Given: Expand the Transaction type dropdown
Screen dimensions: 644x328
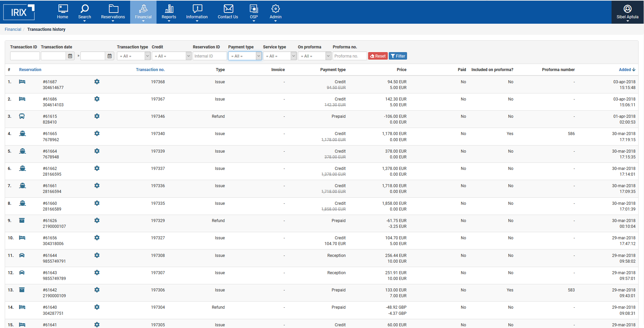Looking at the screenshot, I should 134,56.
